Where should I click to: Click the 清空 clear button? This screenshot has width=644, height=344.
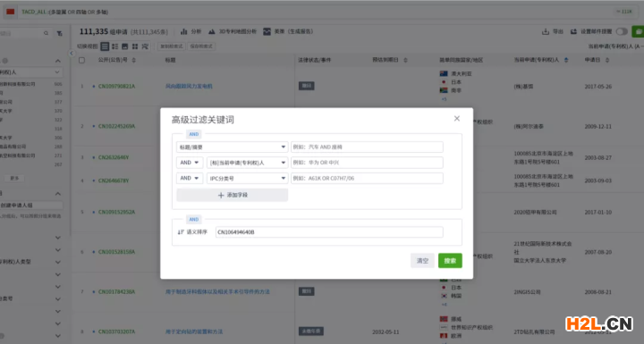(x=422, y=261)
